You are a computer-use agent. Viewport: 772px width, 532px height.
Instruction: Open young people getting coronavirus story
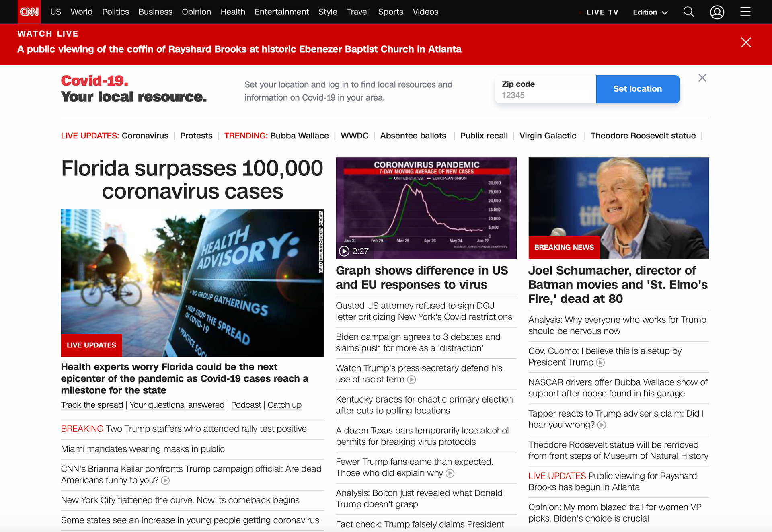click(190, 520)
